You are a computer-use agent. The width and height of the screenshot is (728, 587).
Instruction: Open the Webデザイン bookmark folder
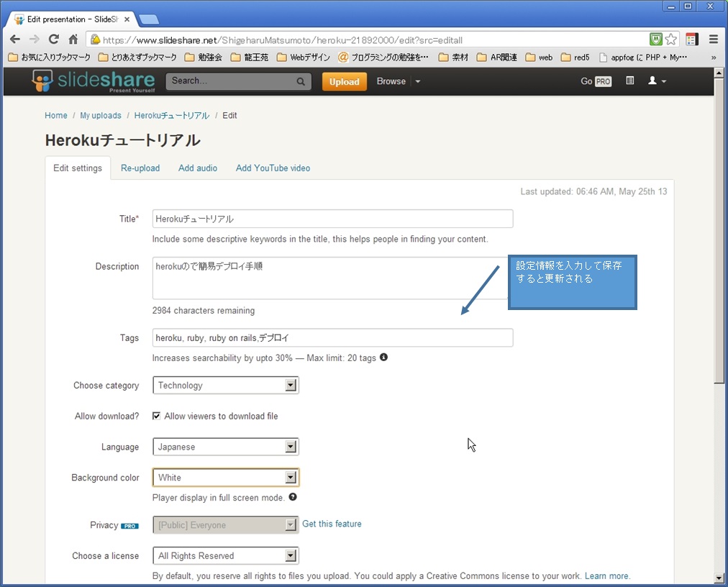[303, 57]
